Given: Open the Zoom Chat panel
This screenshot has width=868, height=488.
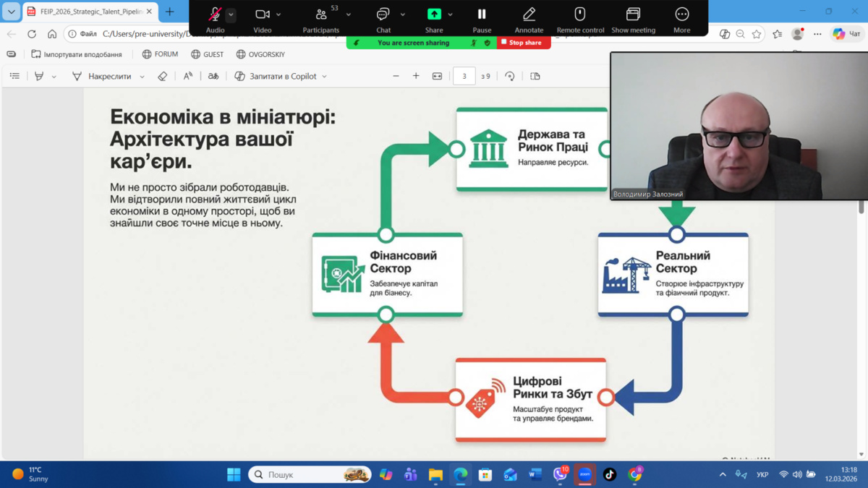Looking at the screenshot, I should (x=383, y=14).
